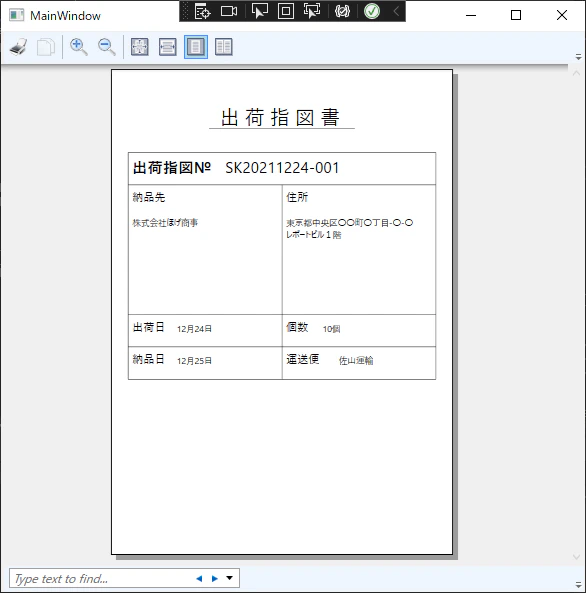
Task: Click the 出荷指図№ label
Action: coord(172,168)
